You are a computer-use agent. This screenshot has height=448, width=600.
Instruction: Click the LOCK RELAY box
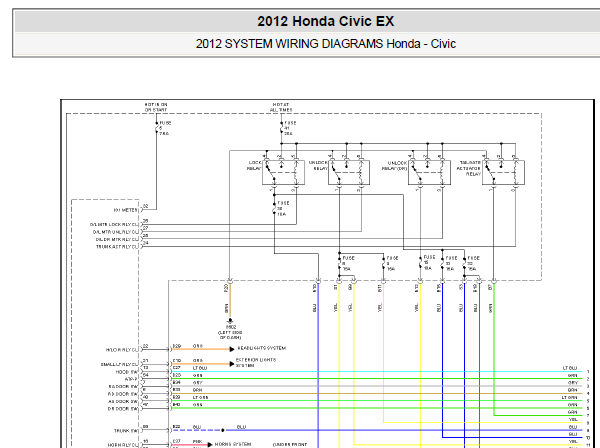[283, 172]
